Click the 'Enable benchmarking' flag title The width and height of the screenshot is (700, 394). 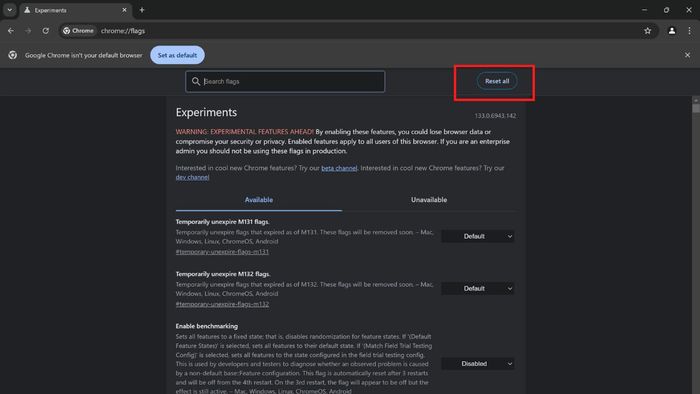[207, 326]
